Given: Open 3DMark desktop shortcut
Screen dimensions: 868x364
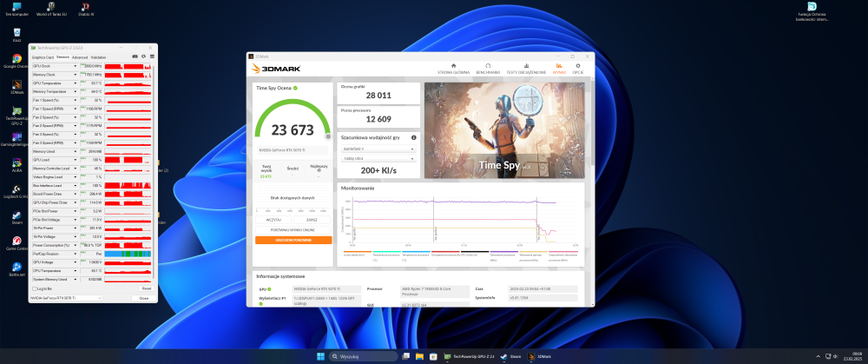Looking at the screenshot, I should [17, 87].
